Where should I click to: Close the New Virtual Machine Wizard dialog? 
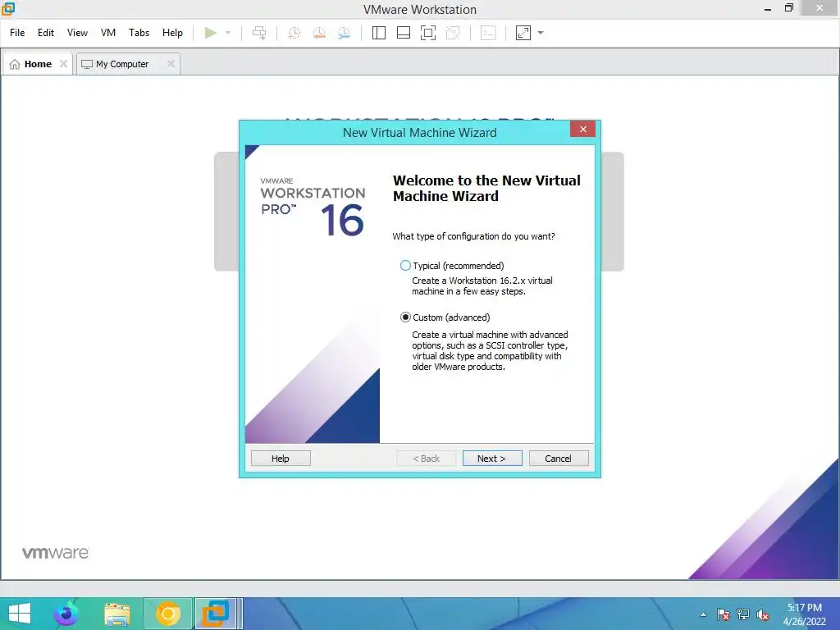tap(583, 129)
